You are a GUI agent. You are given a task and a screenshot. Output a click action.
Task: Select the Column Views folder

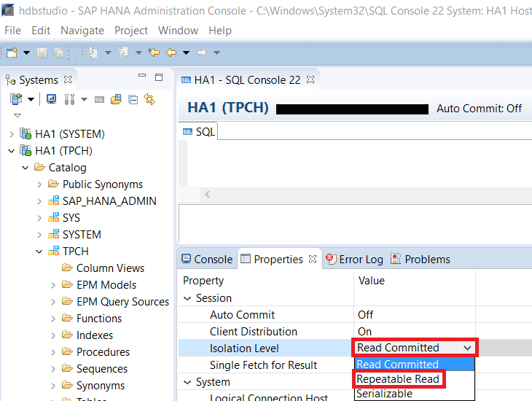coord(103,268)
